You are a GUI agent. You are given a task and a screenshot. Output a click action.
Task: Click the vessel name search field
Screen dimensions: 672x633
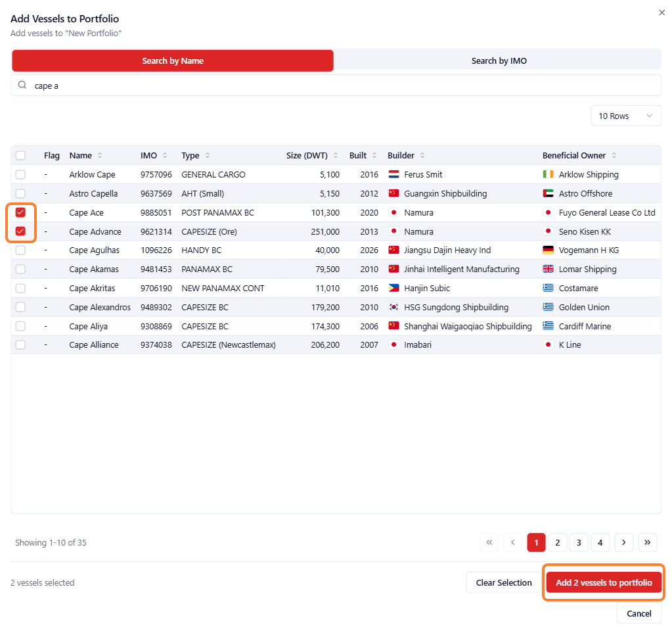point(336,85)
